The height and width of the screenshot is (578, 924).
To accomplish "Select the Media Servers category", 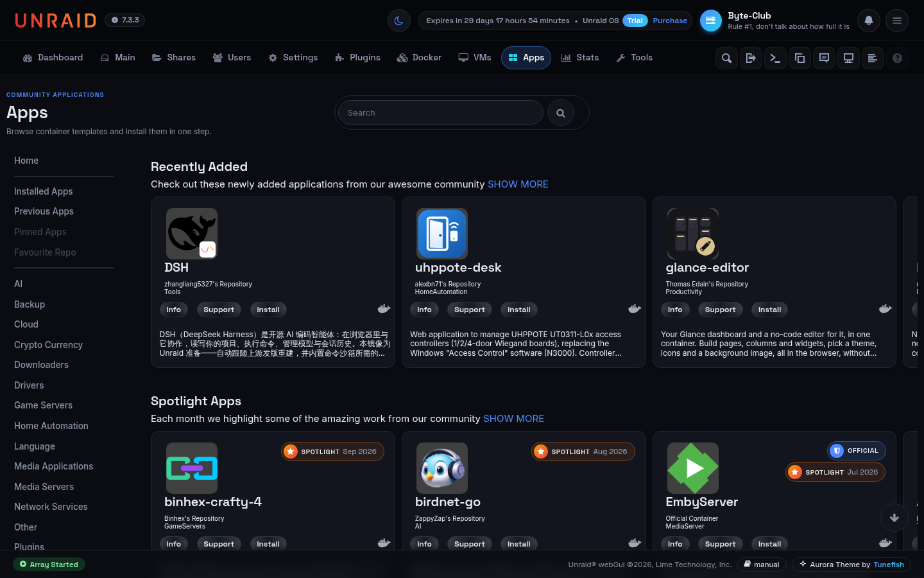I will click(44, 487).
